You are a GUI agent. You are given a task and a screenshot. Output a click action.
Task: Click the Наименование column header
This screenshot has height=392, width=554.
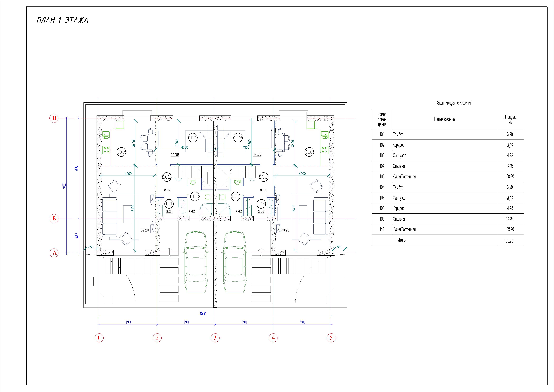444,119
